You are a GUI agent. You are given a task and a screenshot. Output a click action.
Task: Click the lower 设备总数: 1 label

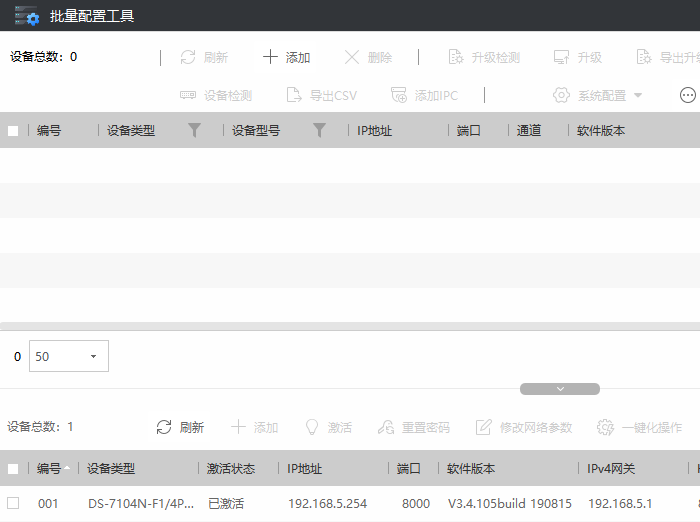[40, 427]
